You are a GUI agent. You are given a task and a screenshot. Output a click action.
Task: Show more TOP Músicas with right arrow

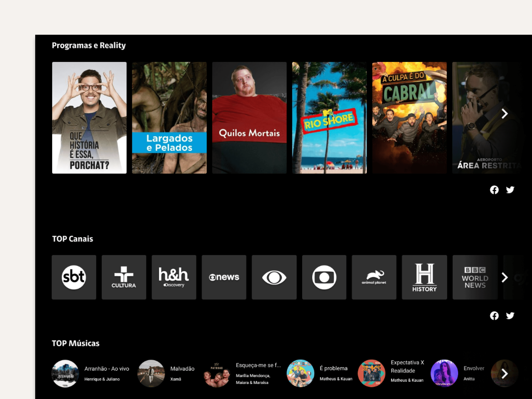click(x=505, y=373)
